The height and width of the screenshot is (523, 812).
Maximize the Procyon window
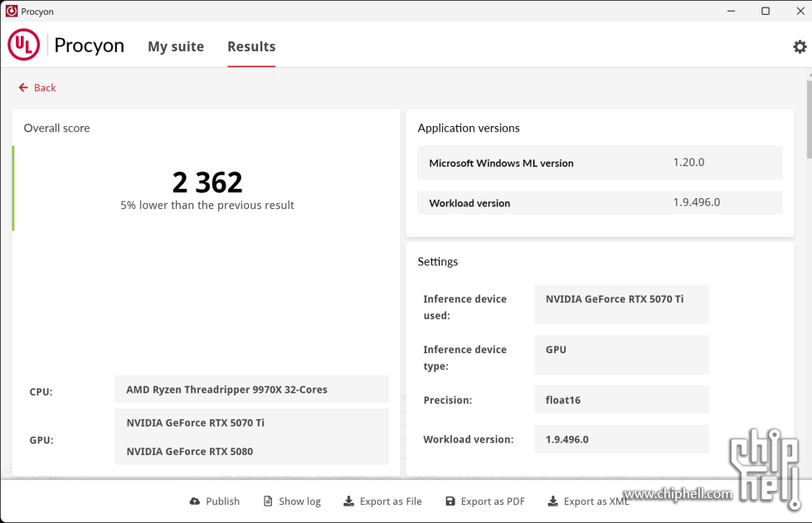765,12
